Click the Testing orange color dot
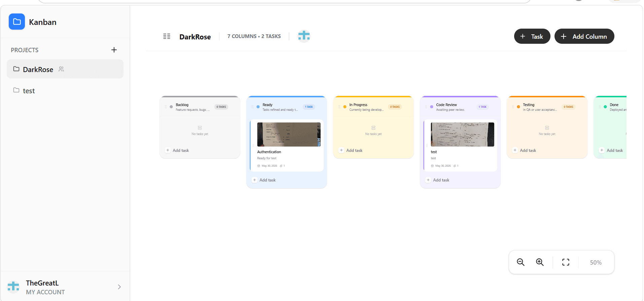 (x=518, y=107)
